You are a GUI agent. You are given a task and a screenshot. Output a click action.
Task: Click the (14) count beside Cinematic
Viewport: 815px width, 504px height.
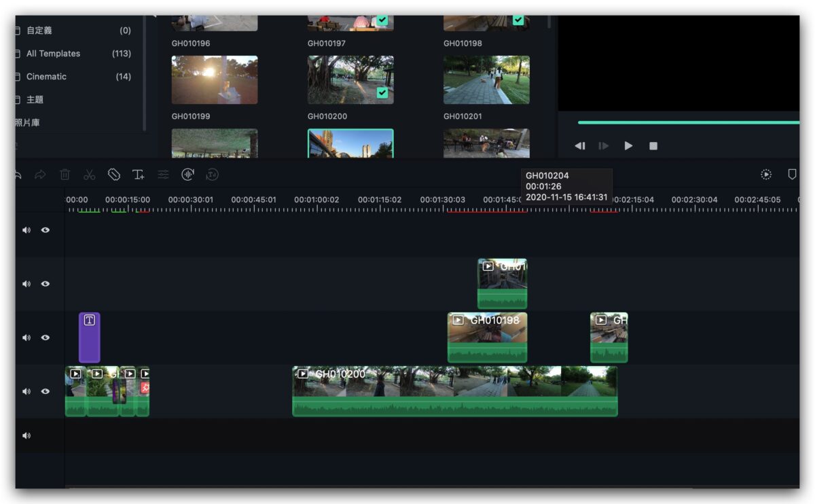point(124,77)
